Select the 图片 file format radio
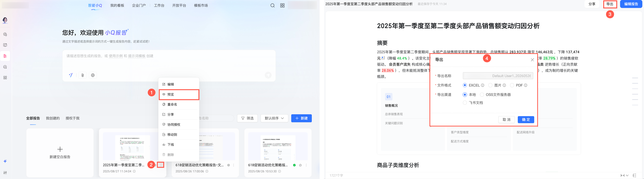644x179 pixels. click(490, 85)
